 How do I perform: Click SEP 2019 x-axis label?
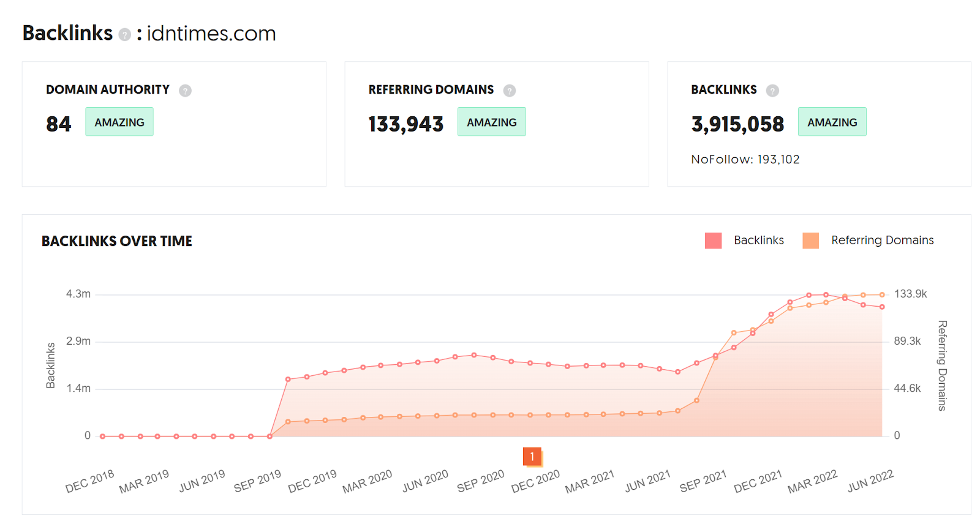257,481
